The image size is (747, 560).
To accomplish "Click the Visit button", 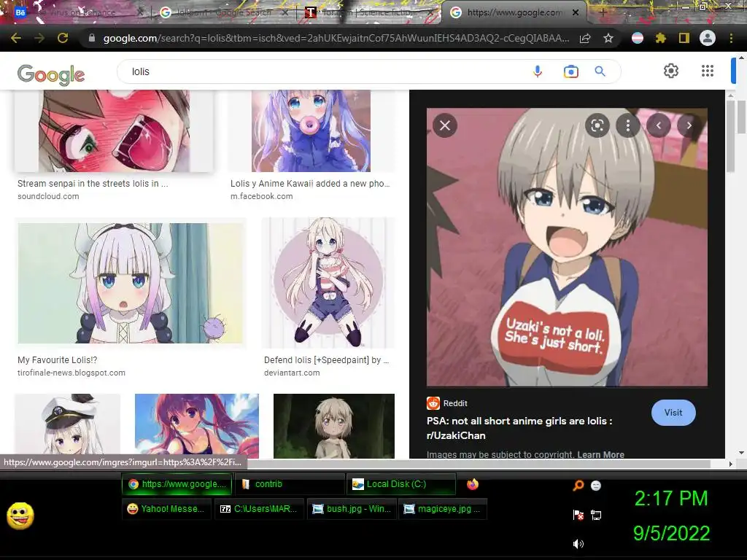I will tap(673, 413).
